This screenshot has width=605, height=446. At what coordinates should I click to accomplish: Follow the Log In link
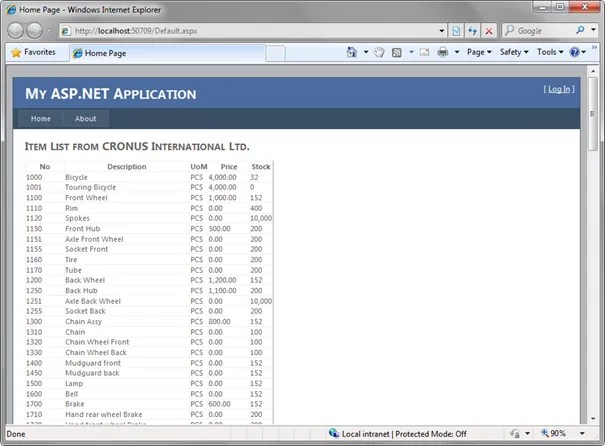(x=559, y=89)
